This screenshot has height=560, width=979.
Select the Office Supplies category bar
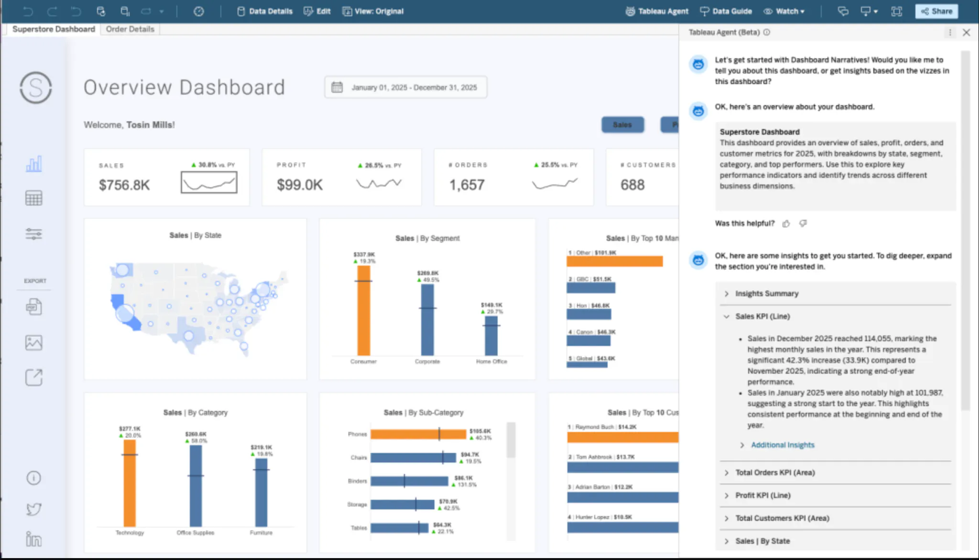click(196, 486)
